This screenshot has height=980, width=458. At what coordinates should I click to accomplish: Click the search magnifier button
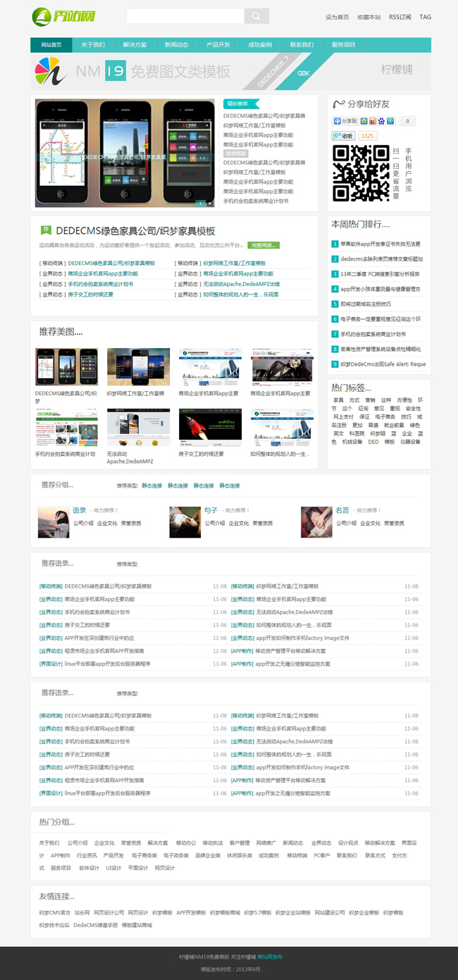coord(256,16)
